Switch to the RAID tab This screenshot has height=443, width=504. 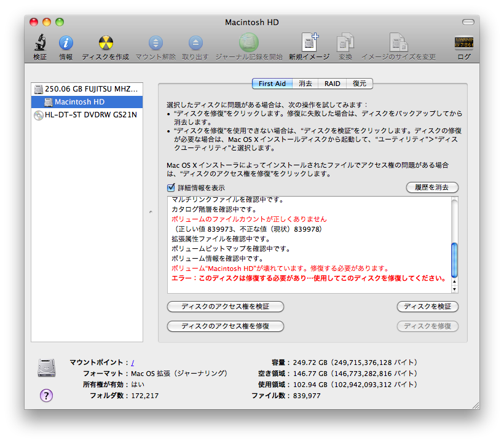point(333,84)
